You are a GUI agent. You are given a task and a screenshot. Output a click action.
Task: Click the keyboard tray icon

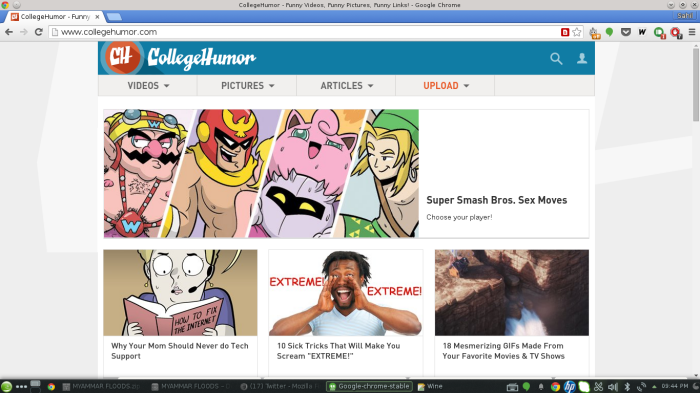coord(512,387)
